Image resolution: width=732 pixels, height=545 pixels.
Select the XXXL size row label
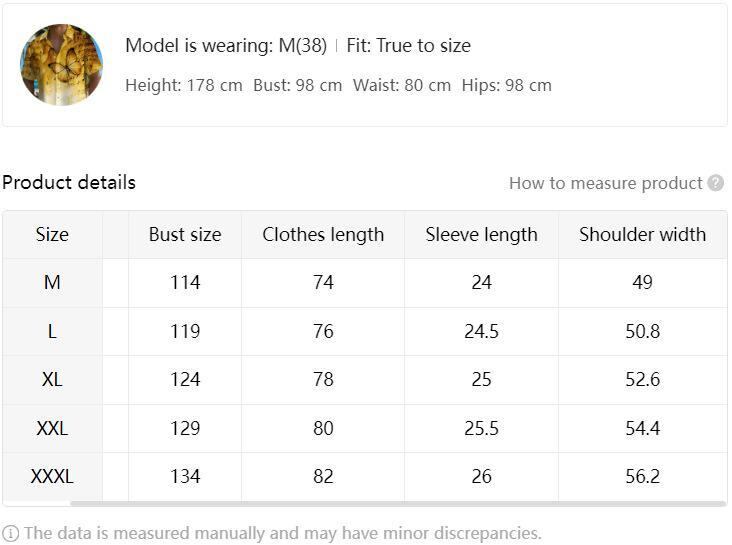pos(52,477)
